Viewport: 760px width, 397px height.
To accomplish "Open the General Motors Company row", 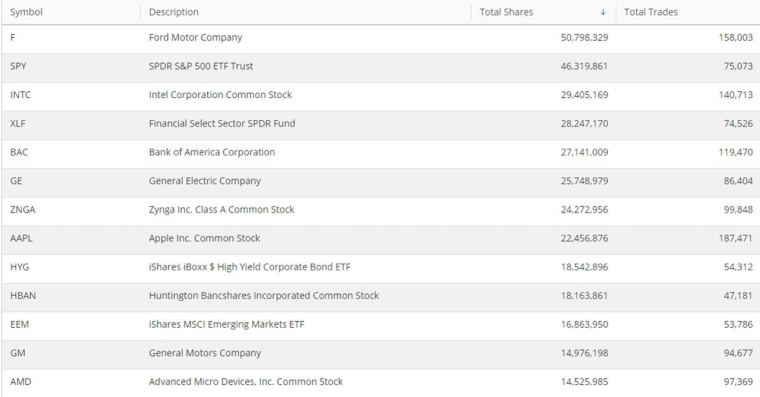I will (380, 353).
